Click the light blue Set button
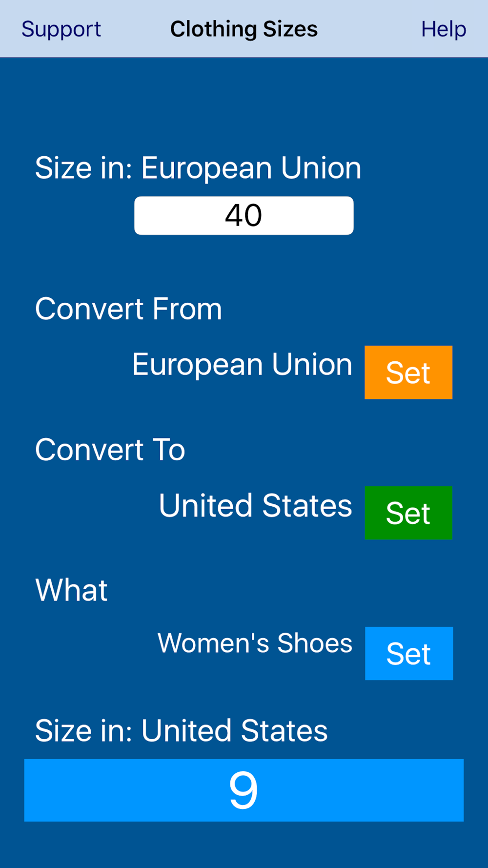488x868 pixels. [x=409, y=653]
